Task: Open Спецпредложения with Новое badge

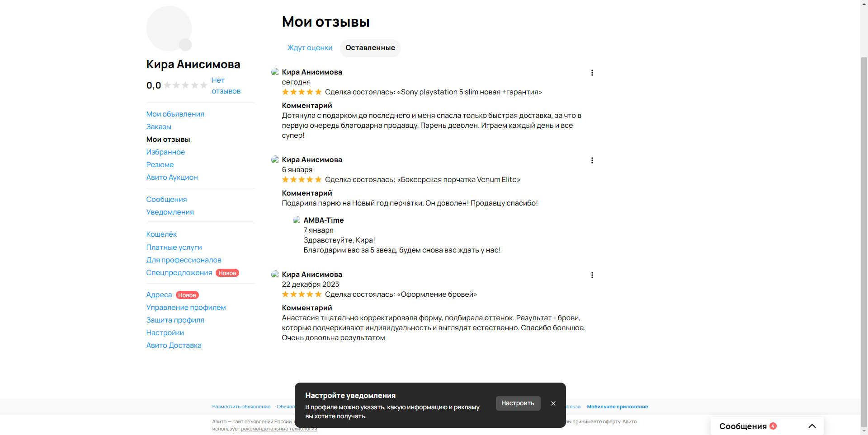Action: [x=179, y=273]
